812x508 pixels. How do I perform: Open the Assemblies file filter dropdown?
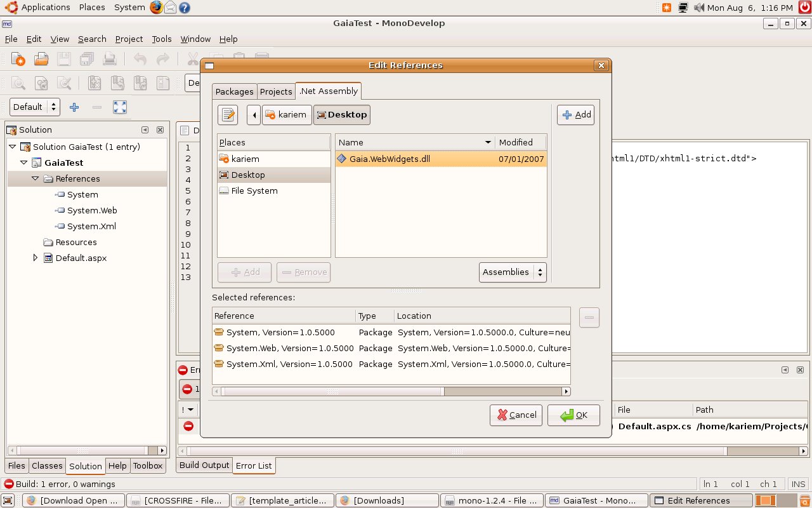pyautogui.click(x=513, y=272)
